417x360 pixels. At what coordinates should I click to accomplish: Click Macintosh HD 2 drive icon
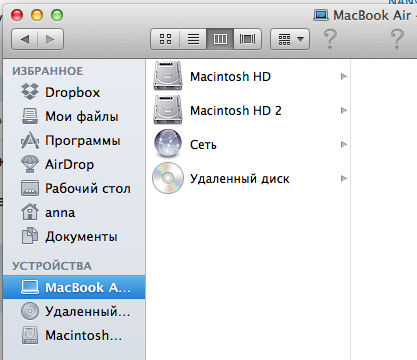tap(168, 110)
